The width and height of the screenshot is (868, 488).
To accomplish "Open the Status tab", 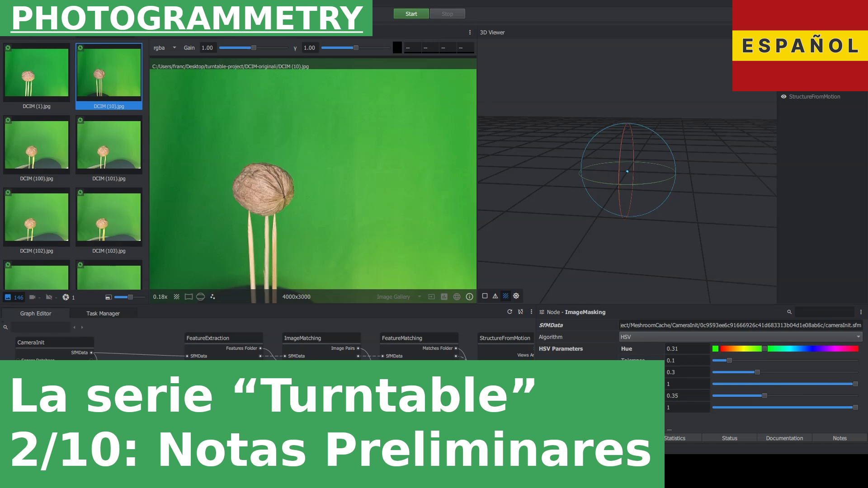I will click(x=729, y=438).
